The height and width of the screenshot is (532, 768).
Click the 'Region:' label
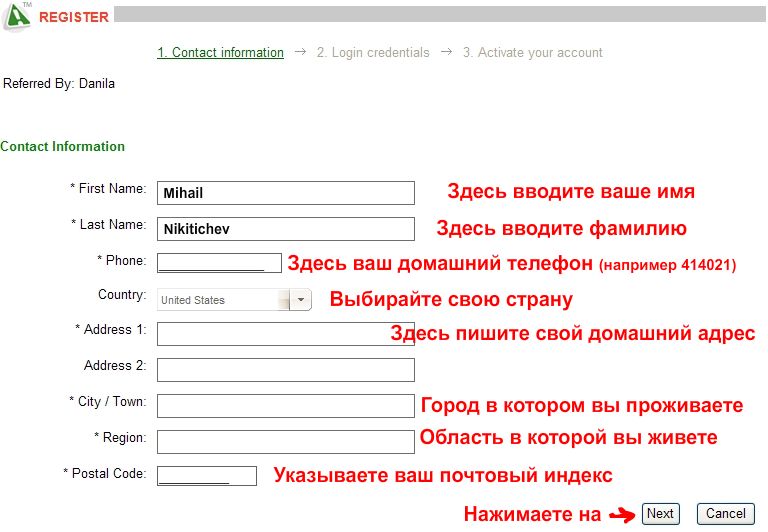120,437
